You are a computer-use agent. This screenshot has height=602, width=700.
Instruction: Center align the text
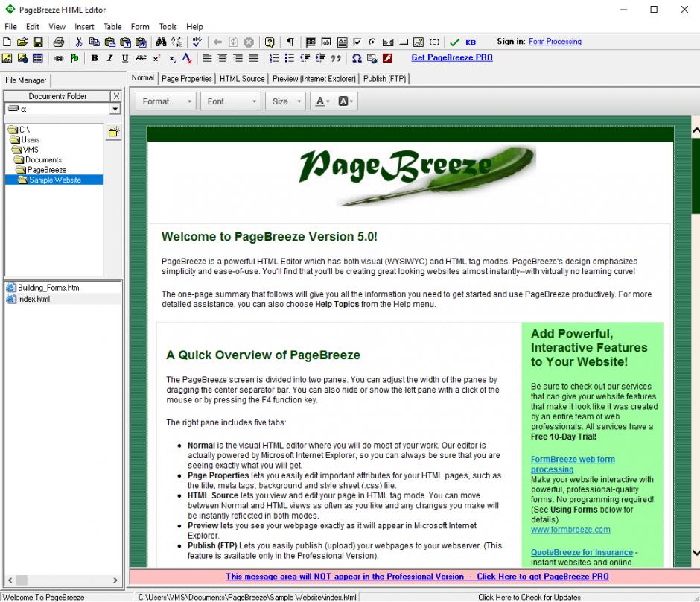(x=223, y=58)
